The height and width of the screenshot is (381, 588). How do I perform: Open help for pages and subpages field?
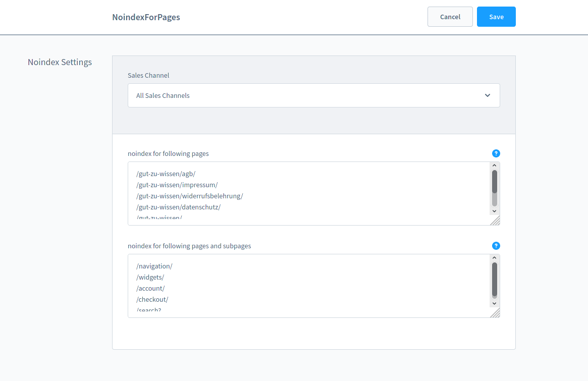click(x=496, y=246)
